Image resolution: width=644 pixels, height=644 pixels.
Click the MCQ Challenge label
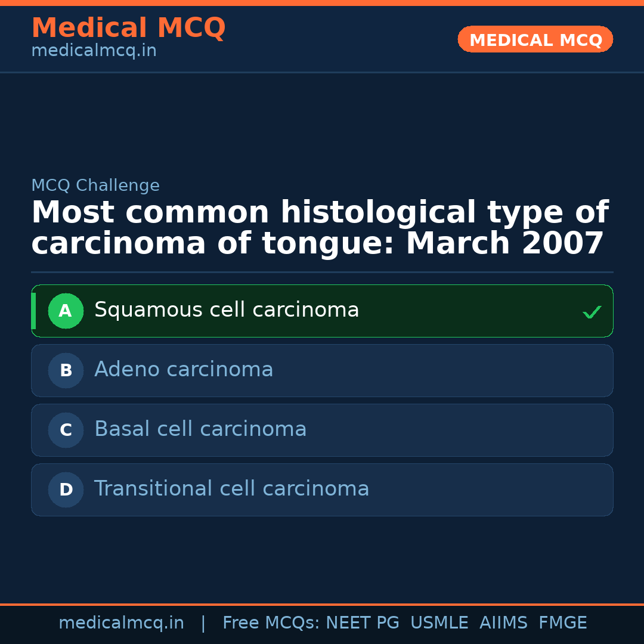coord(95,185)
